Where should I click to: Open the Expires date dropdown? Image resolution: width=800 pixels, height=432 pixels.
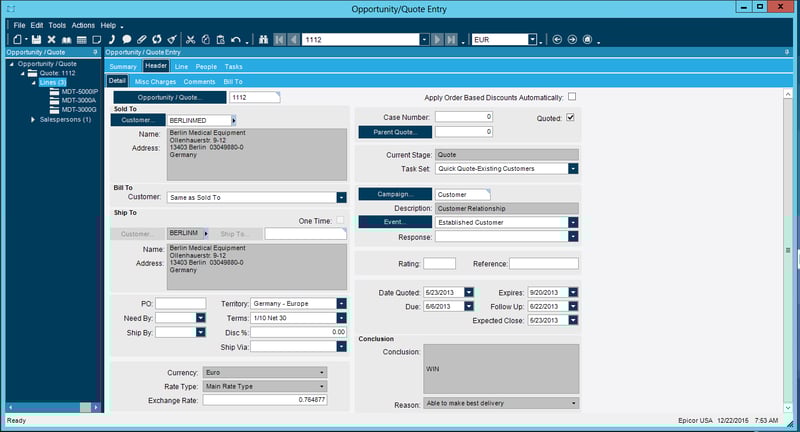(x=573, y=292)
